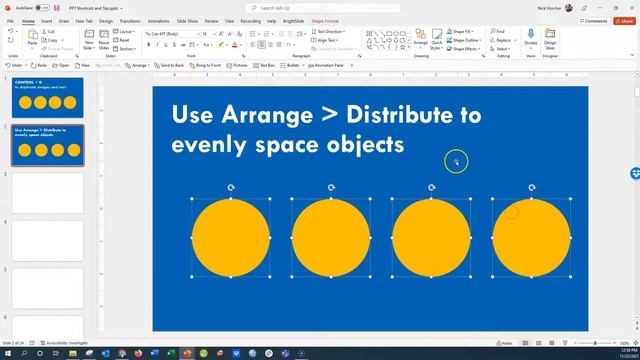Toggle strikethrough formatting
The height and width of the screenshot is (360, 640).
[x=183, y=45]
